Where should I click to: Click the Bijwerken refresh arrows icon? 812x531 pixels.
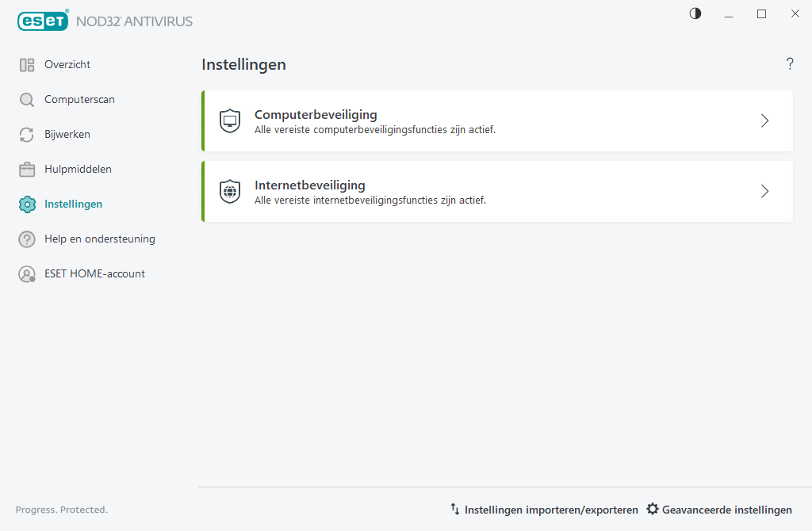(x=27, y=135)
